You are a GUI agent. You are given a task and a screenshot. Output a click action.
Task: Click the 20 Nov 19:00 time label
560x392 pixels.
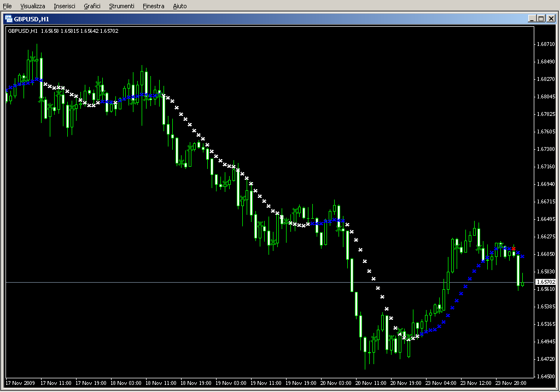pos(406,383)
